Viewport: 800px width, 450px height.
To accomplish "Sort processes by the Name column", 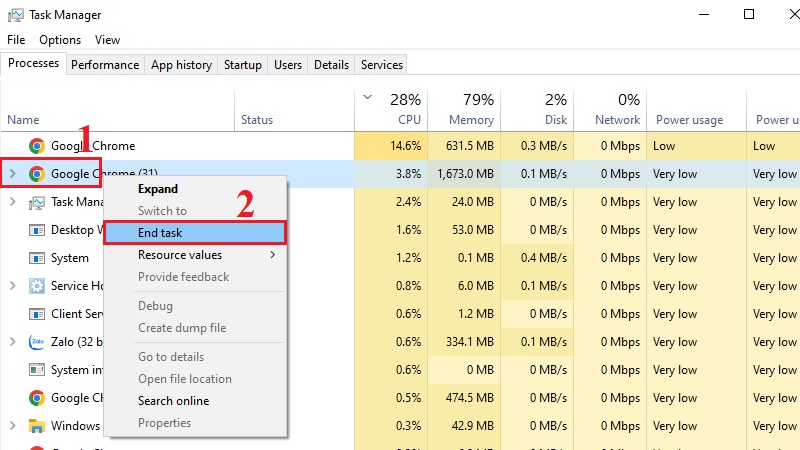I will point(117,111).
